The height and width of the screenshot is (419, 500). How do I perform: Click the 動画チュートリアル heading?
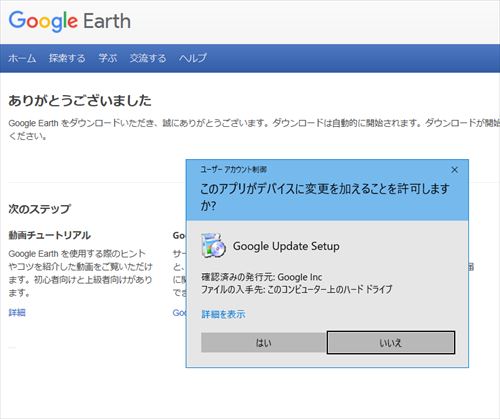(x=49, y=235)
